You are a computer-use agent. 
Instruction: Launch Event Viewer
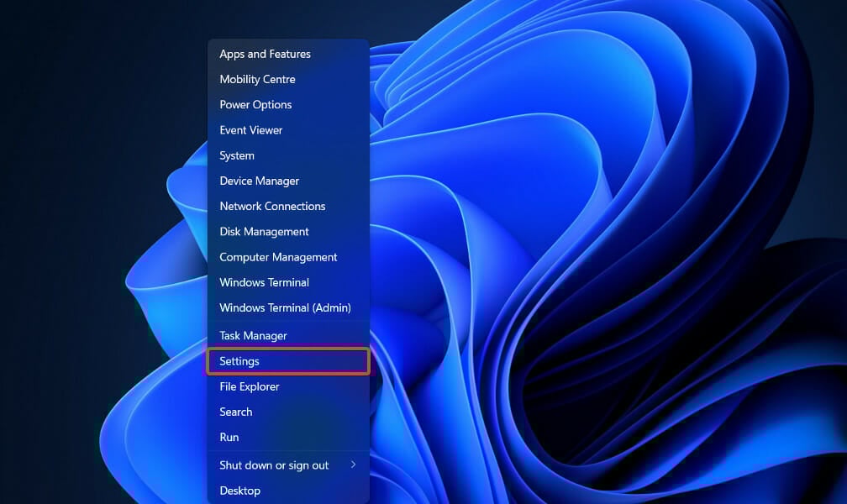pyautogui.click(x=288, y=130)
